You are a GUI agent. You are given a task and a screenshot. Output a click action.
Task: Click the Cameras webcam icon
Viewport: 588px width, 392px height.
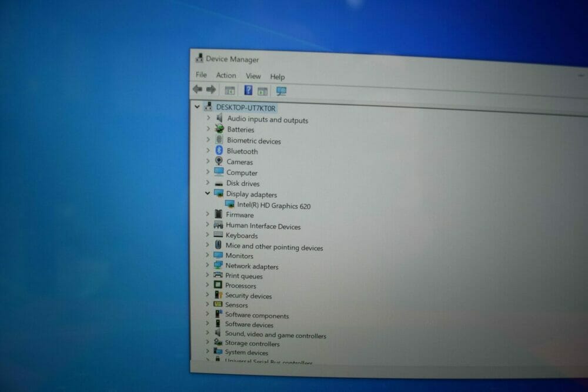point(219,161)
